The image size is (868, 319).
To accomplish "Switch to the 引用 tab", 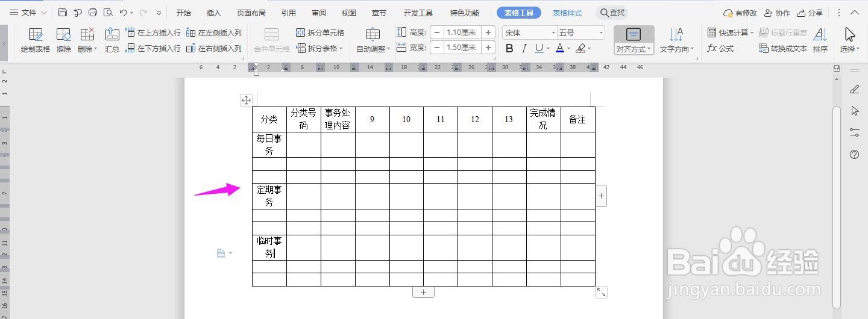I will pos(288,13).
